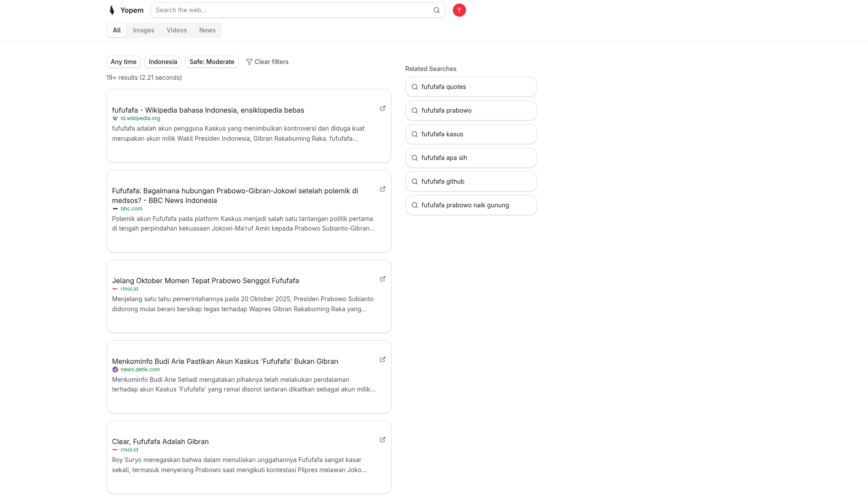Click the Yopem flame logo icon
Screen dimensions: 868x498
point(112,10)
